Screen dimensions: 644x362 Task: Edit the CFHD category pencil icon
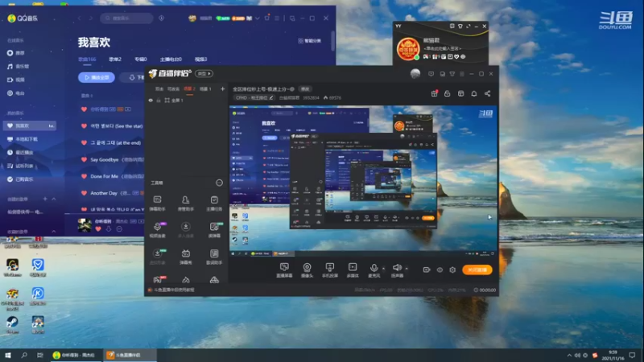coord(271,97)
